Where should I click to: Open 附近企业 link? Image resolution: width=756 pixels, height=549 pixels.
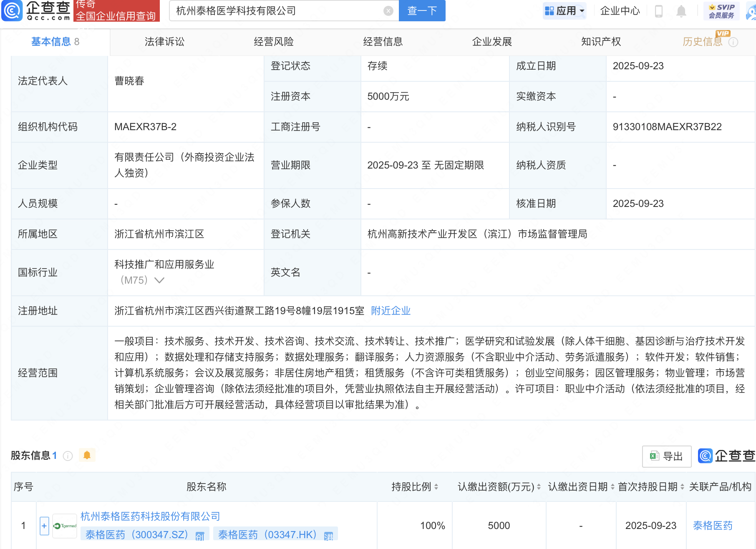click(391, 311)
